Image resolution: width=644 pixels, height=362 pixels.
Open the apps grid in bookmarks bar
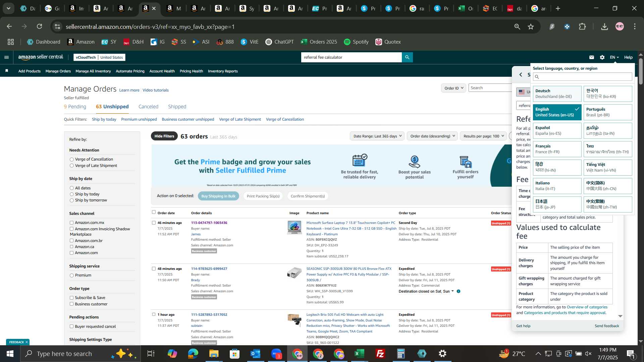(11, 42)
